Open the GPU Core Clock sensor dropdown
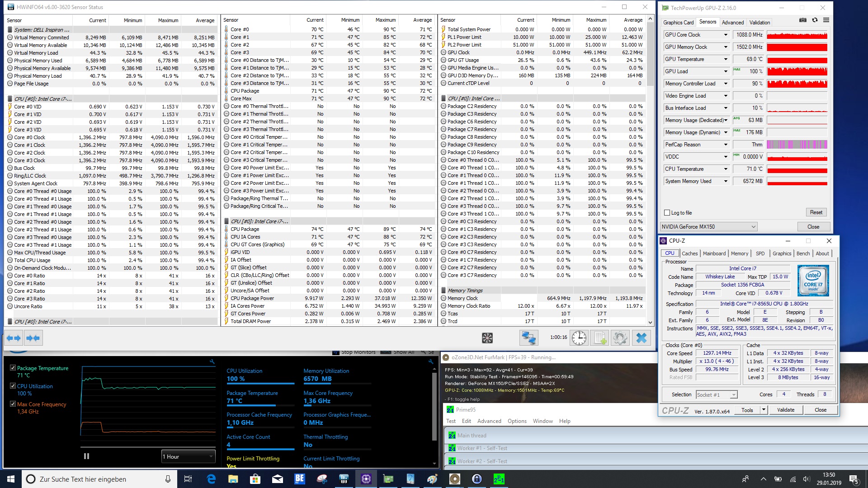 click(726, 35)
